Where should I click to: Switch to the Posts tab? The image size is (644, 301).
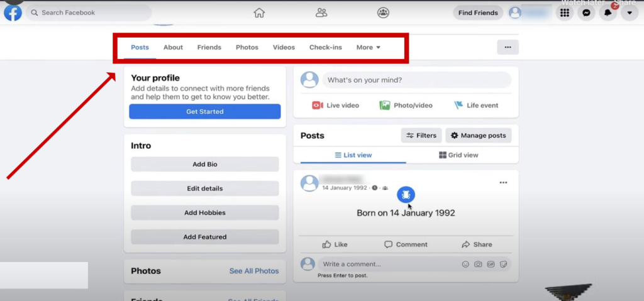point(140,47)
